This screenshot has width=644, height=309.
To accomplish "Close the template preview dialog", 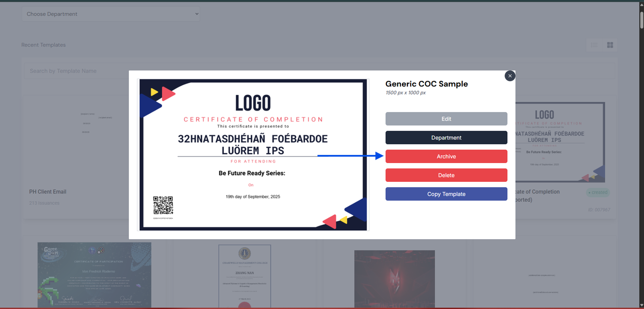I will click(x=510, y=76).
